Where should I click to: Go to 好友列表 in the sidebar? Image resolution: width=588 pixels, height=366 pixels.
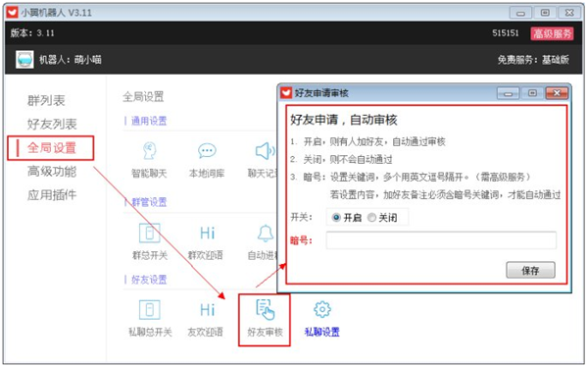[52, 125]
